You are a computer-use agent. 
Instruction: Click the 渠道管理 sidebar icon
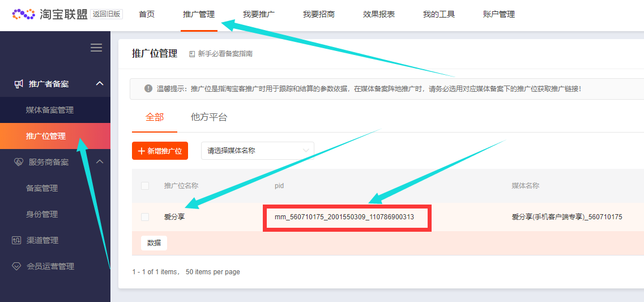[x=16, y=240]
